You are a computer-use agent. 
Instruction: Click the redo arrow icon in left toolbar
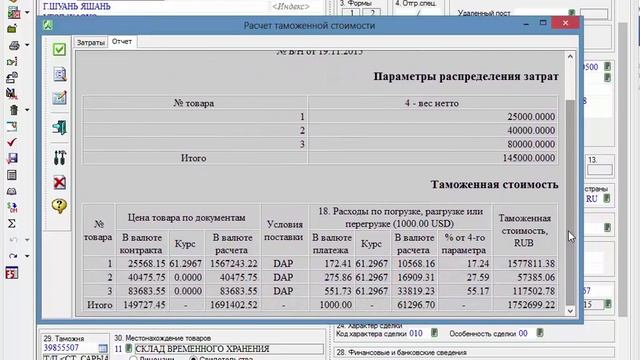[x=13, y=256]
